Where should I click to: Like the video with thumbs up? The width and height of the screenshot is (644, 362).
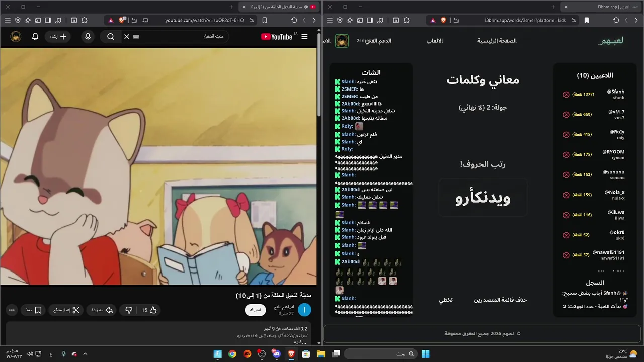[148, 310]
